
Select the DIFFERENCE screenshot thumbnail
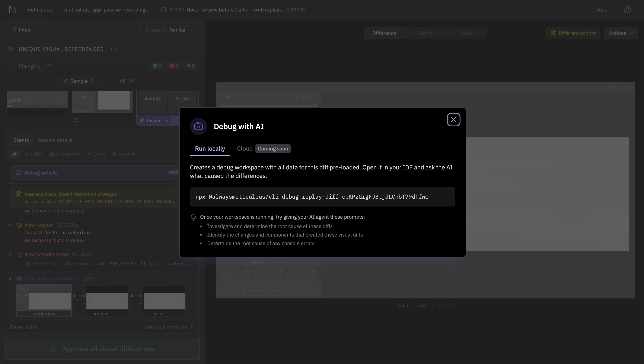tap(44, 300)
